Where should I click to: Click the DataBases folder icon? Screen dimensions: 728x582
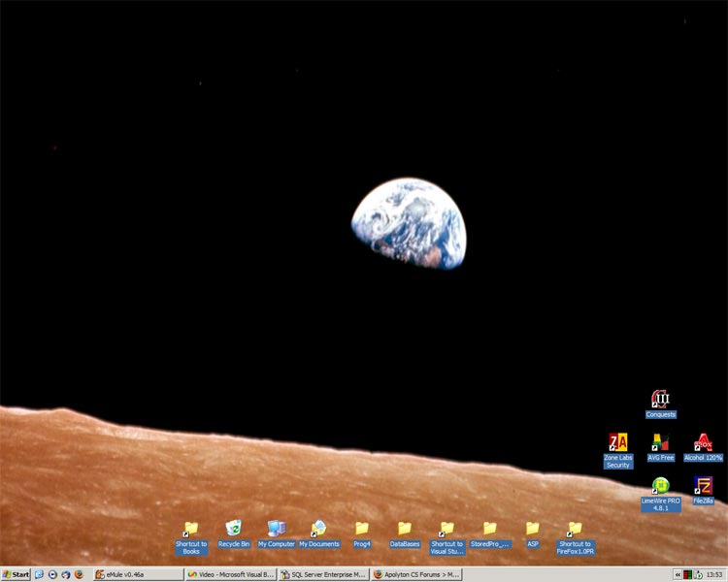coord(405,529)
